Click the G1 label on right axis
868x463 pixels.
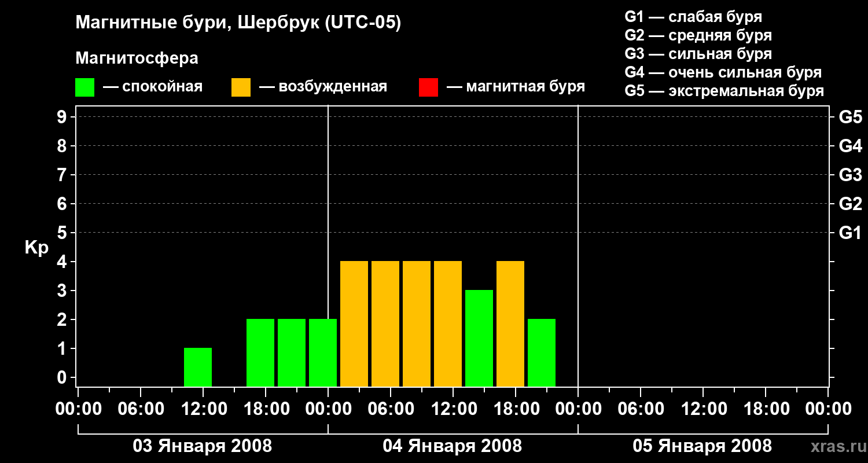851,233
